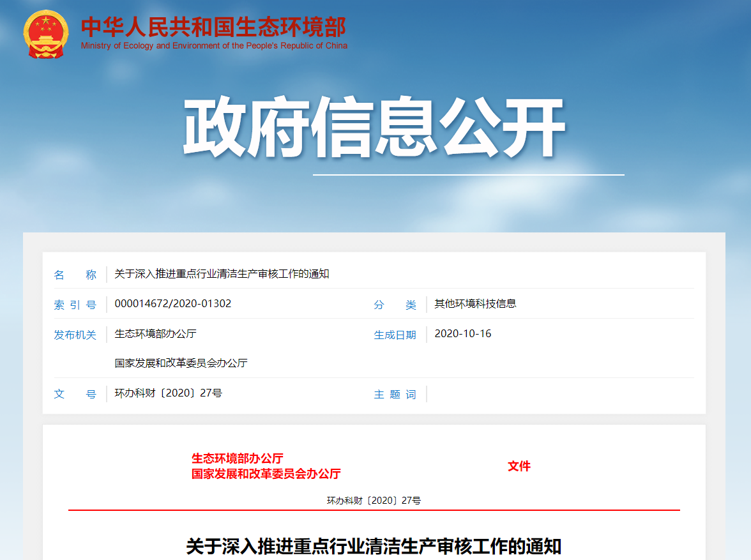751x560 pixels.
Task: Select document number 环办科财〔2020〕27号 in the info table
Action: 169,393
